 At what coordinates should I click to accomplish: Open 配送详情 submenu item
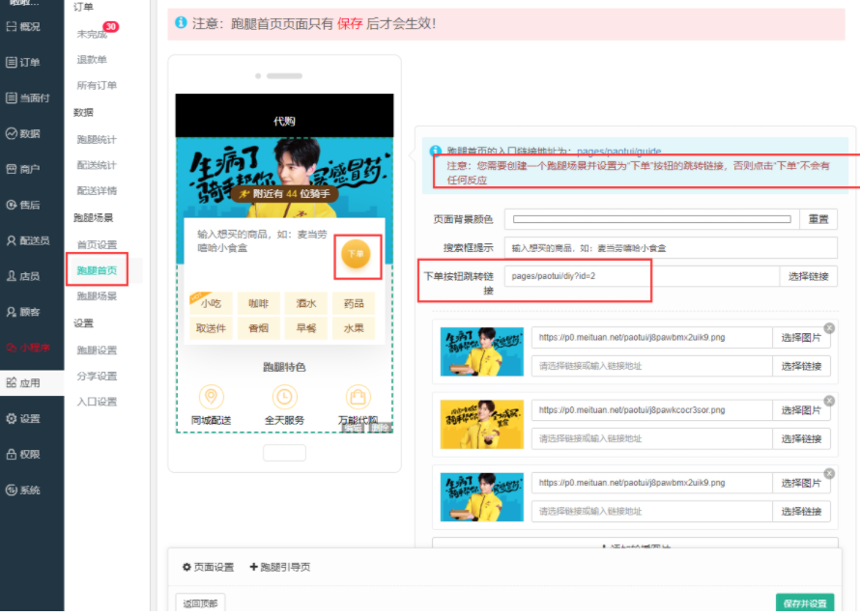point(97,191)
